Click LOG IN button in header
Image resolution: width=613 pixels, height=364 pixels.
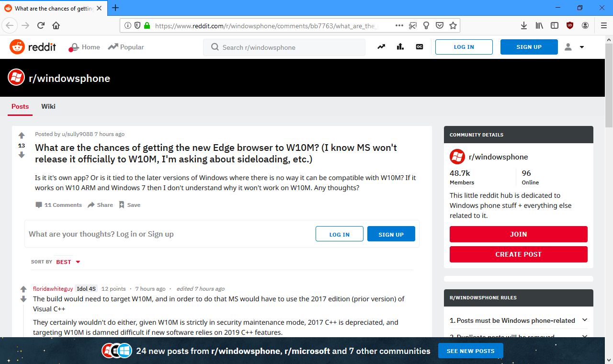[464, 47]
